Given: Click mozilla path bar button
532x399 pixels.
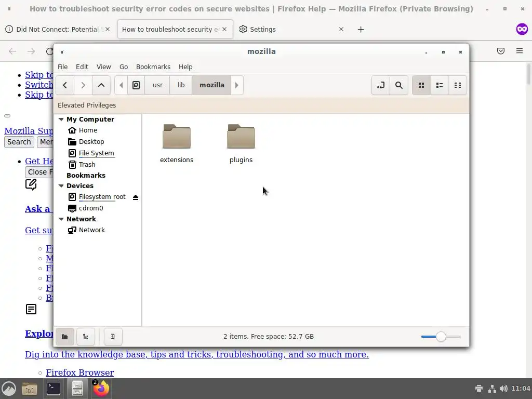Looking at the screenshot, I should click(x=212, y=85).
